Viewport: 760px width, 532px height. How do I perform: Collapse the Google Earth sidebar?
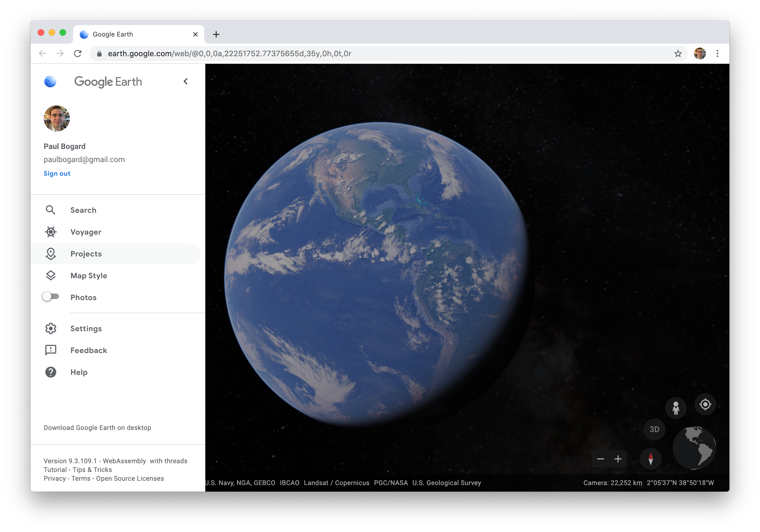coord(185,81)
